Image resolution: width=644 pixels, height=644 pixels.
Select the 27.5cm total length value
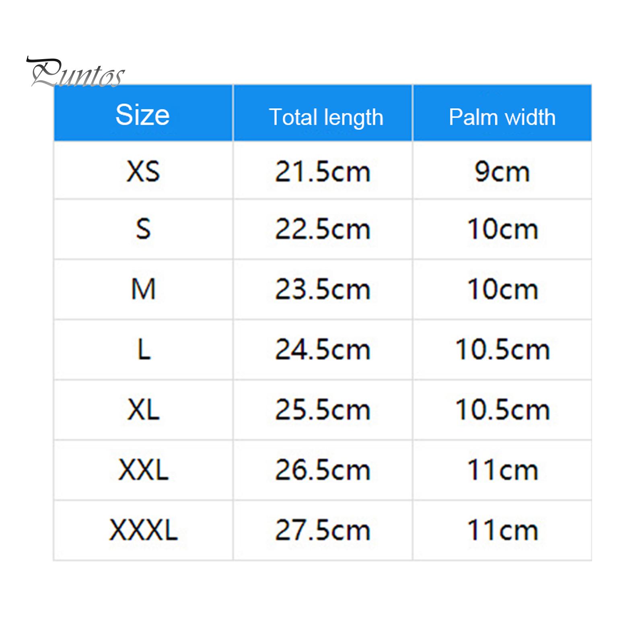click(x=323, y=530)
